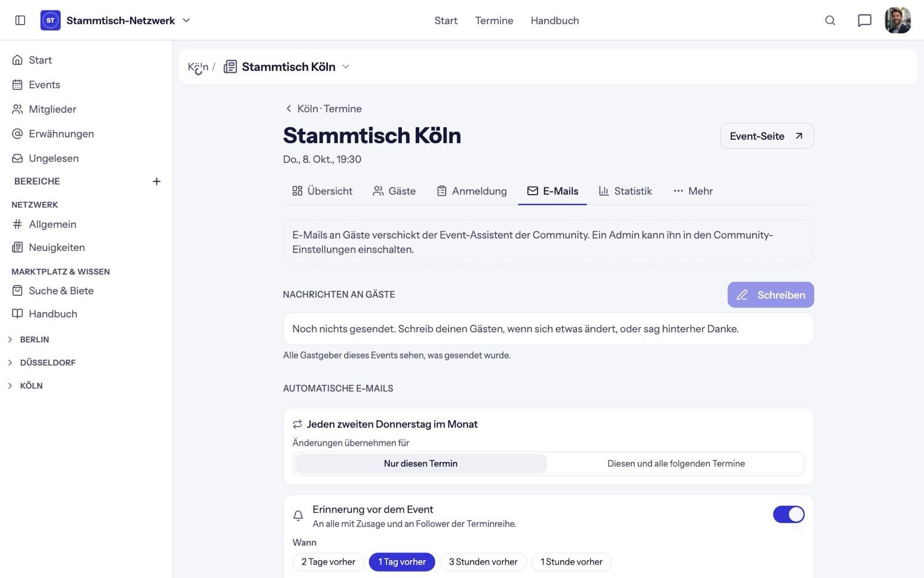The image size is (924, 578).
Task: Switch to the Gäste tab
Action: click(x=394, y=191)
